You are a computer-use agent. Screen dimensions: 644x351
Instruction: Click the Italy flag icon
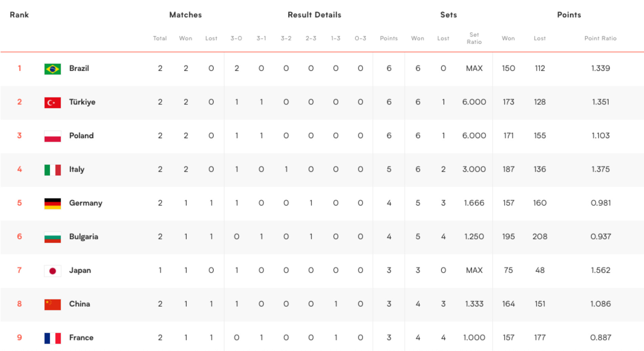pos(53,170)
